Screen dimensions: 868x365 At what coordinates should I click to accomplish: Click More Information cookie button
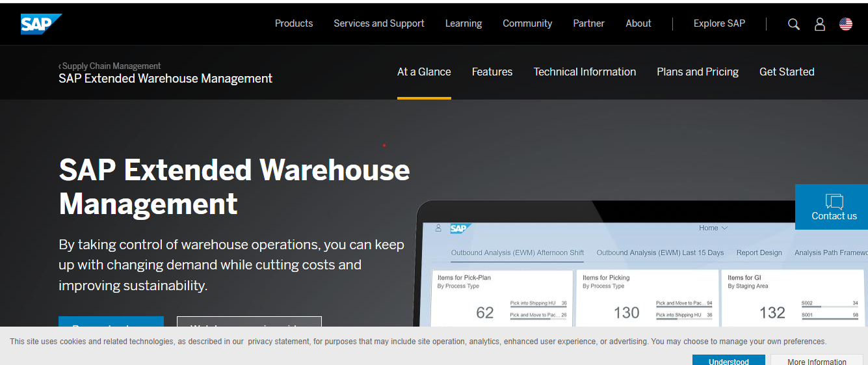click(817, 360)
